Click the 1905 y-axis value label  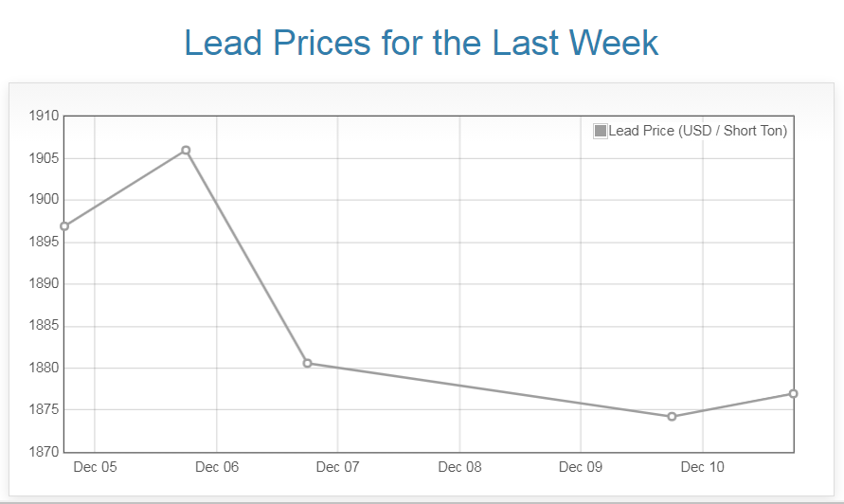(x=45, y=158)
